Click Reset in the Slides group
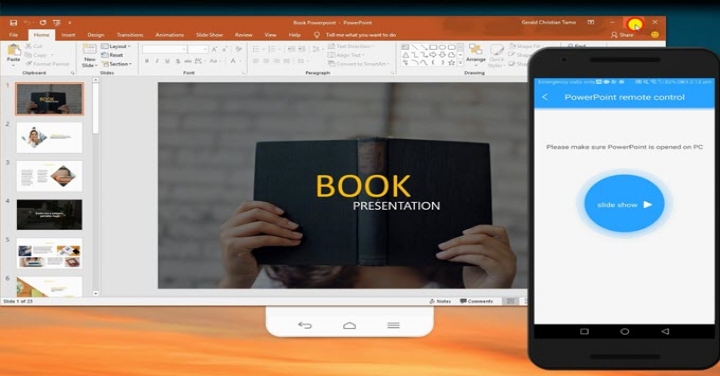This screenshot has height=376, width=720. (112, 55)
